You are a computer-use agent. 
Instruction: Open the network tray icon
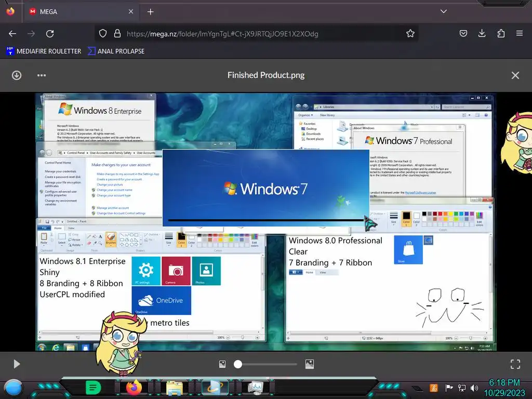(462, 388)
